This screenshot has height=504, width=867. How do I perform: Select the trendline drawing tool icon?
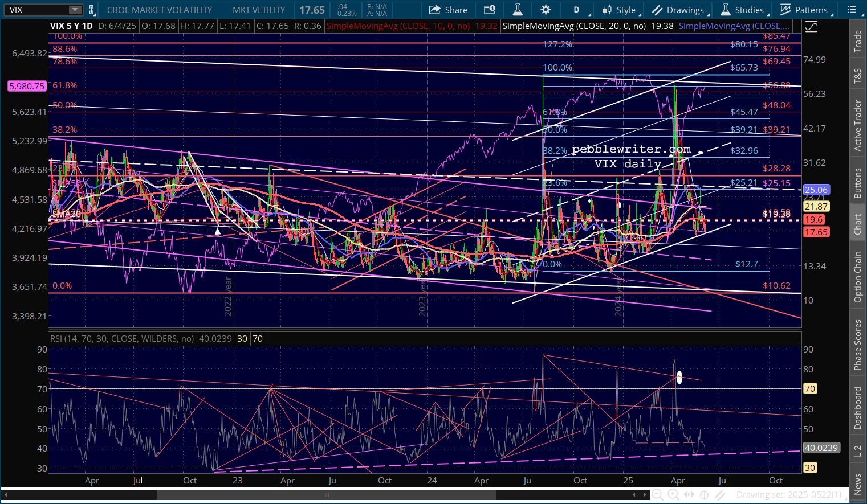tap(720, 495)
